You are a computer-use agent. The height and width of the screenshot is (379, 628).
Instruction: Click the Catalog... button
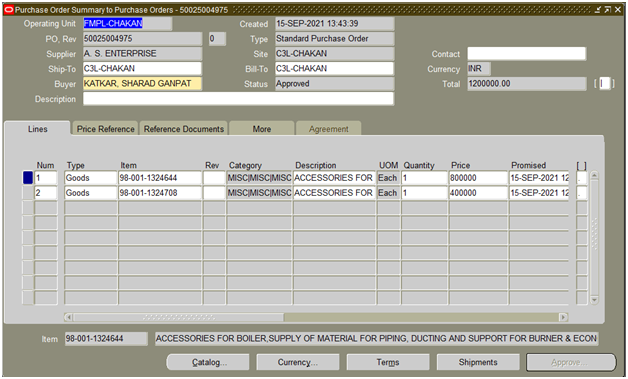(208, 362)
